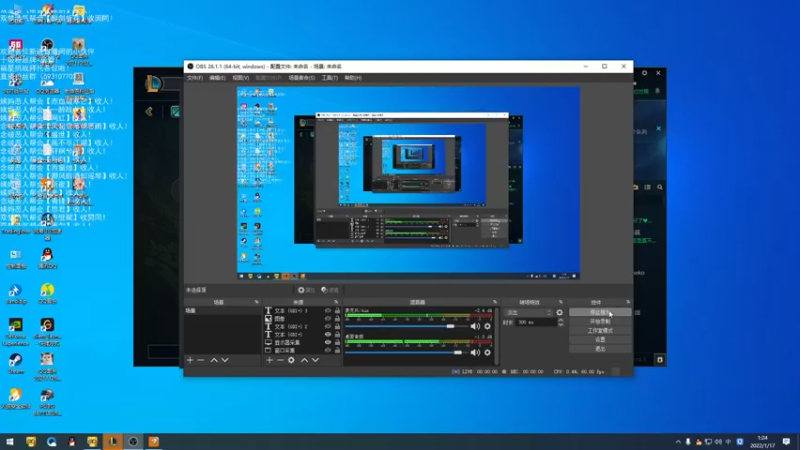
Task: Mute the 桌面音频 desktop audio channel
Action: pos(475,353)
